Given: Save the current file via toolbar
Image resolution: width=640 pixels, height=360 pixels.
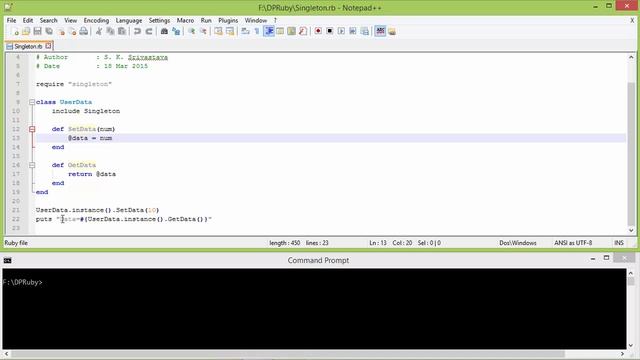Looking at the screenshot, I should click(x=38, y=31).
